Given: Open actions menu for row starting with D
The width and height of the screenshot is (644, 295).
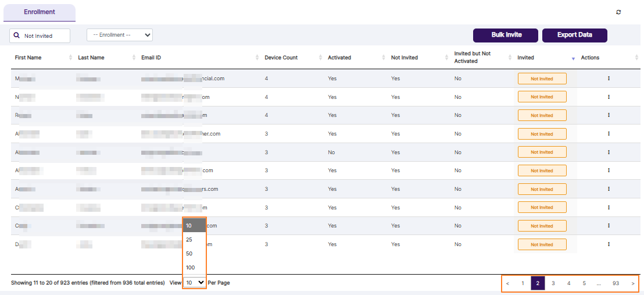Looking at the screenshot, I should click(x=609, y=244).
